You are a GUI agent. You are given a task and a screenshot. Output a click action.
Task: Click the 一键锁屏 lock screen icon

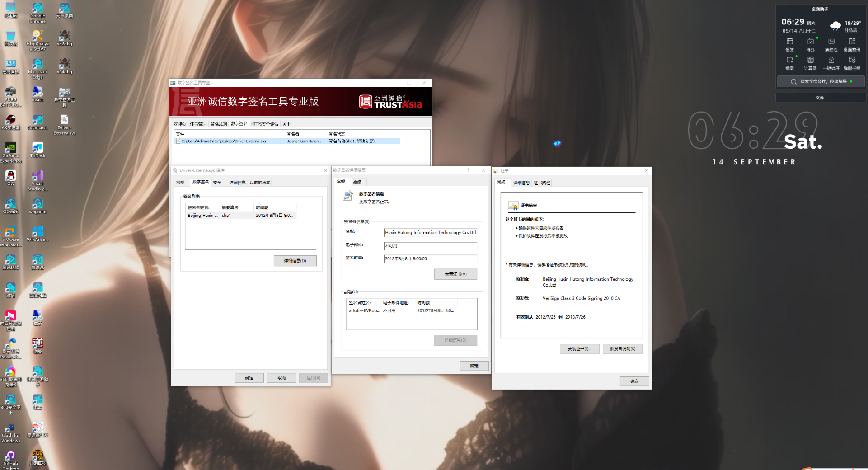[x=831, y=61]
